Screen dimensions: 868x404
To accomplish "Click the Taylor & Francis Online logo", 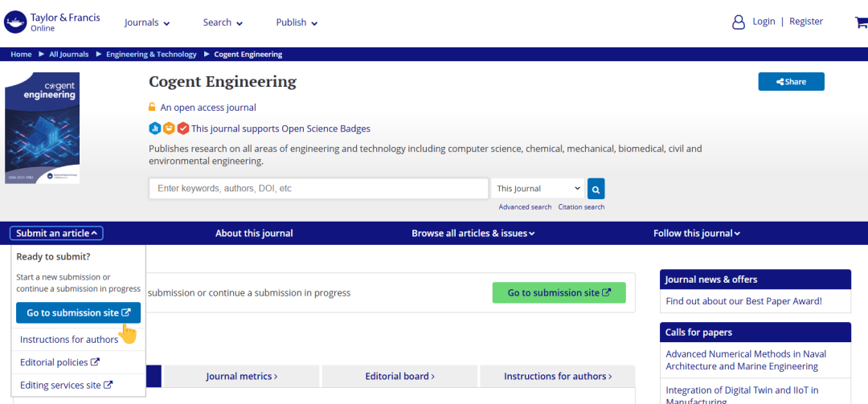I will click(52, 22).
